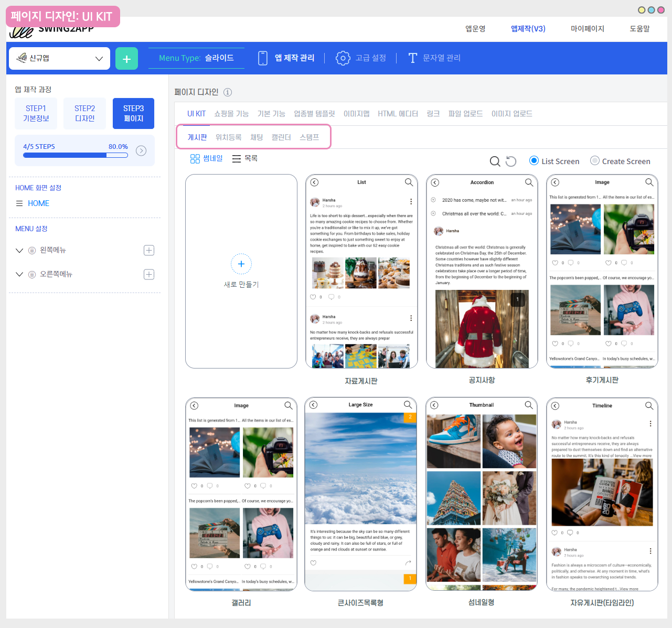672x628 pixels.
Task: Open 앱운영 in top navigation
Action: [475, 29]
